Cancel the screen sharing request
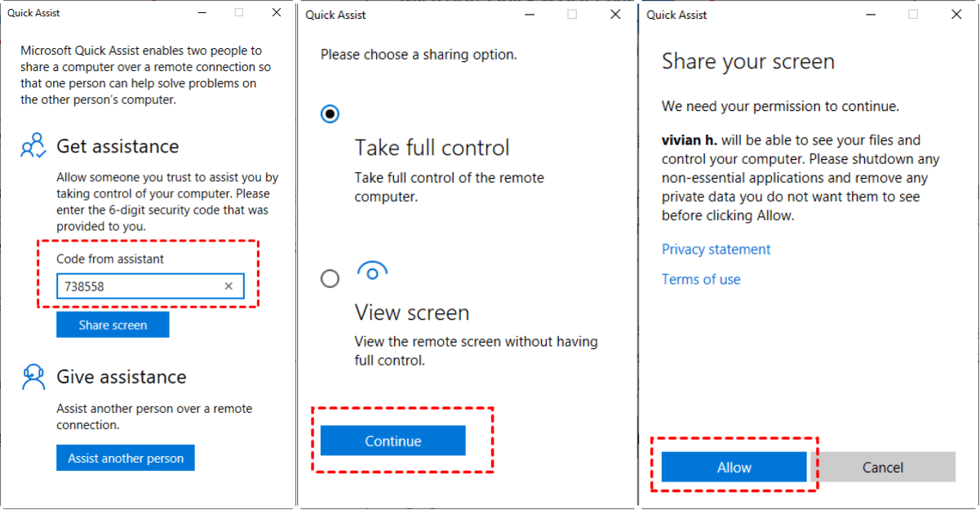This screenshot has width=980, height=510. coord(882,468)
